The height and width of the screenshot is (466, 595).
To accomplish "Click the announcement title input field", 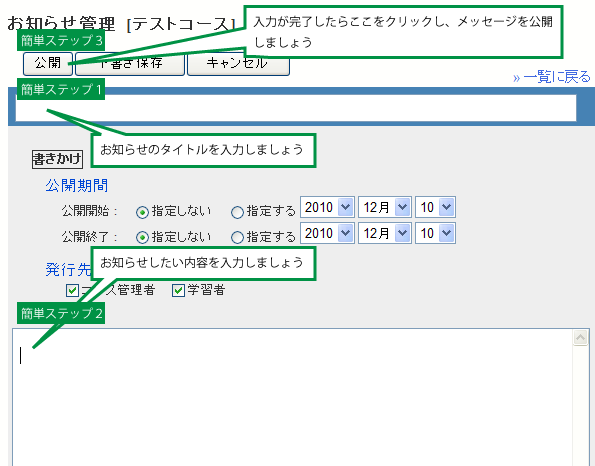I will click(296, 108).
